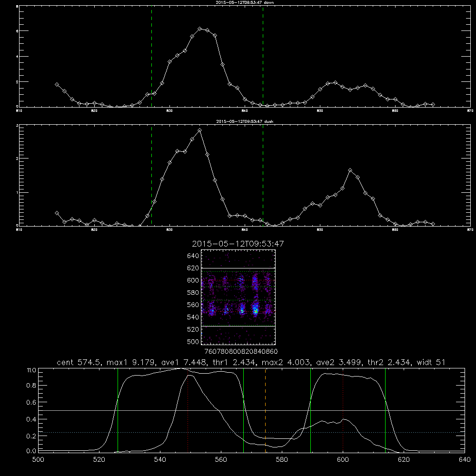Click the dotted horizontal threshold line in bottom plot
This screenshot has width=476, height=476.
click(251, 432)
